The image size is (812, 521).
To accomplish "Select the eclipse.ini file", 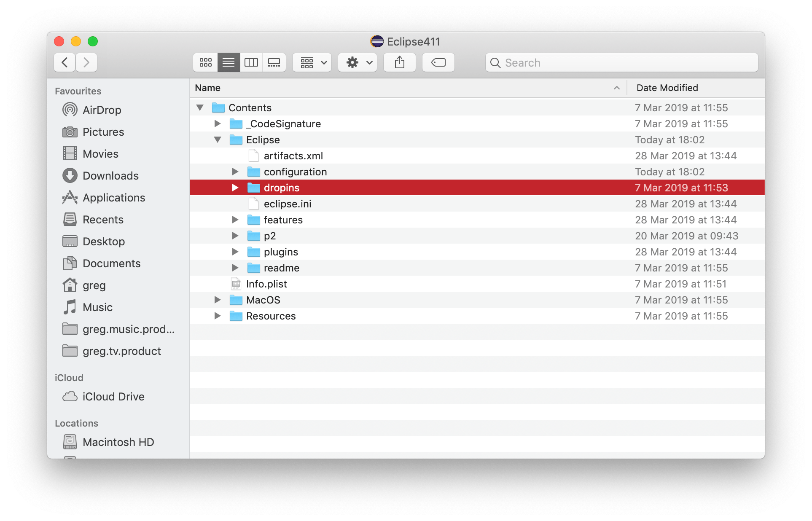I will click(x=288, y=204).
